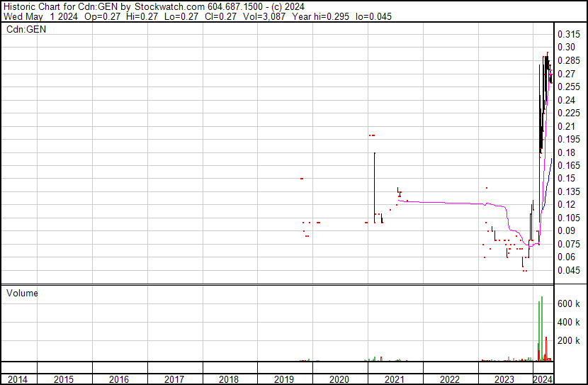Click the 2018 year label
The height and width of the screenshot is (385, 588).
click(229, 379)
